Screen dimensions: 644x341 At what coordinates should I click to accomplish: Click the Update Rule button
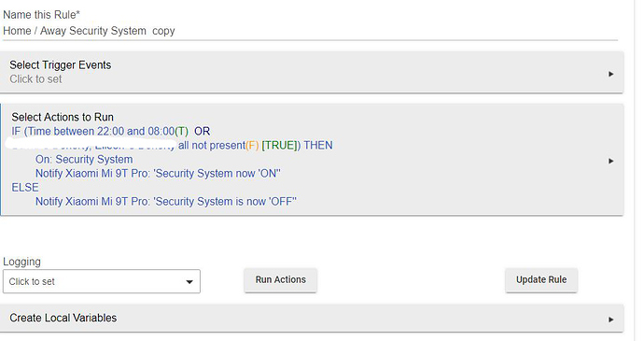[541, 279]
